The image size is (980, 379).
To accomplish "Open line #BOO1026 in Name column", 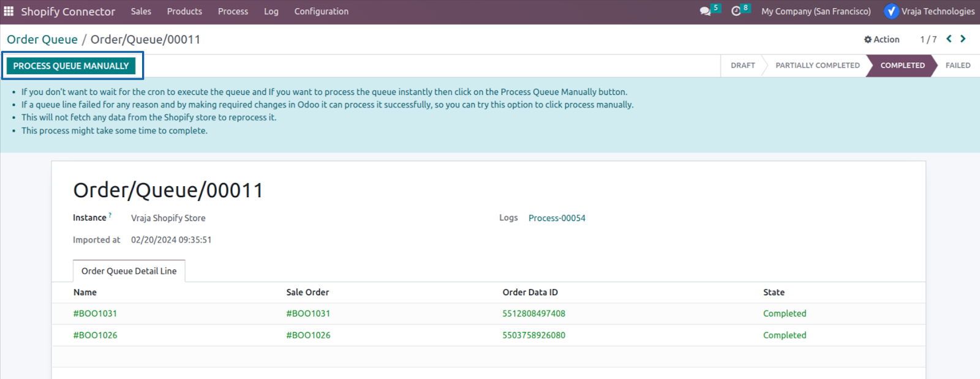I will (95, 336).
